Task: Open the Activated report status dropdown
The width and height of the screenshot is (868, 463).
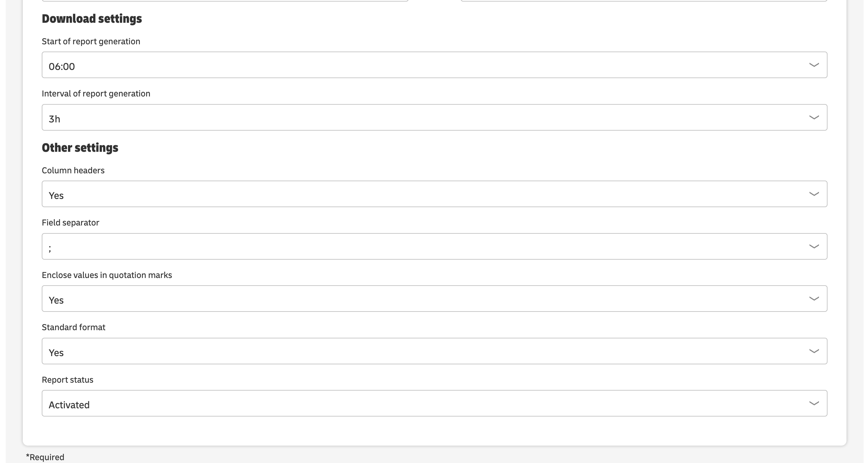Action: pyautogui.click(x=434, y=403)
